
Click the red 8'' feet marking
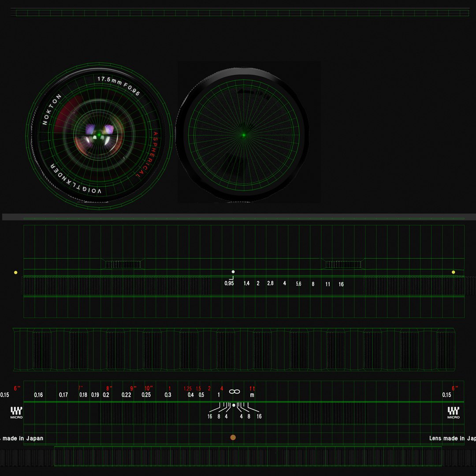(109, 388)
